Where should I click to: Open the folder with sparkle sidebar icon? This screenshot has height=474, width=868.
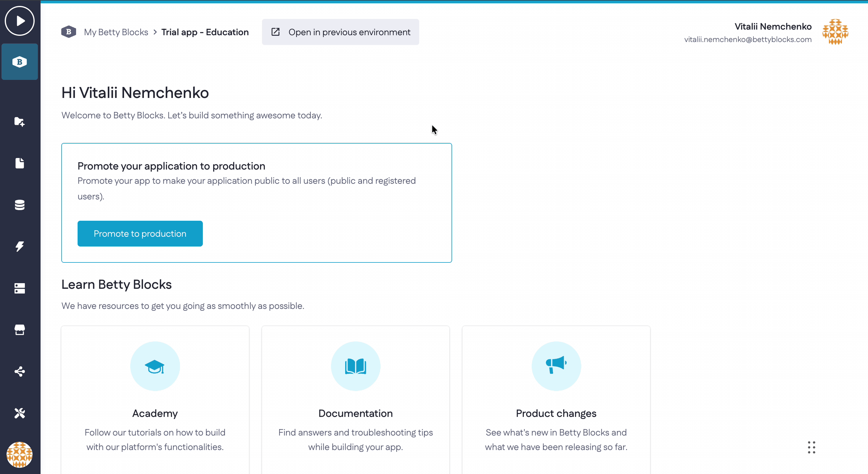click(x=20, y=122)
